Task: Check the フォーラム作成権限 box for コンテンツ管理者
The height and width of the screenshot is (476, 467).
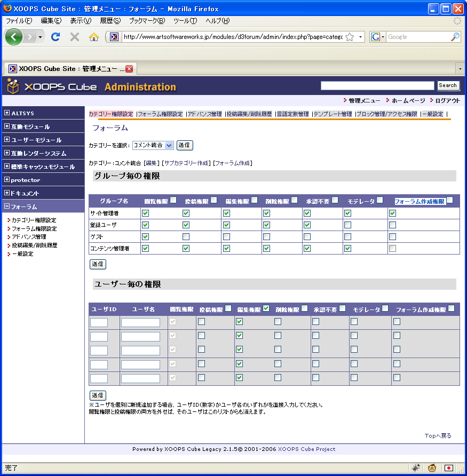Action: point(392,248)
